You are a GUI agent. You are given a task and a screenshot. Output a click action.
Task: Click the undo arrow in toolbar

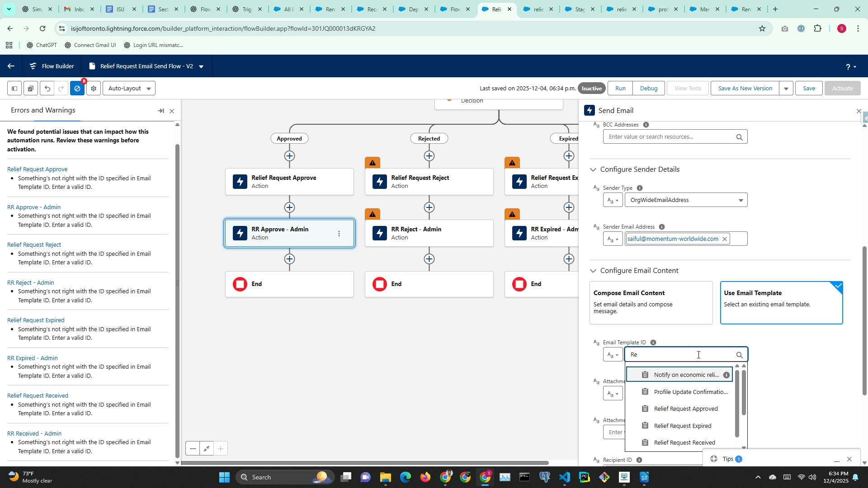tap(47, 89)
